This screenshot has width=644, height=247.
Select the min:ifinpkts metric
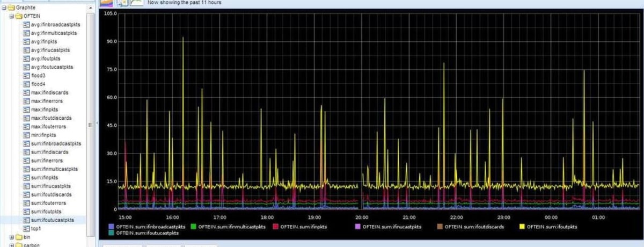tap(44, 135)
